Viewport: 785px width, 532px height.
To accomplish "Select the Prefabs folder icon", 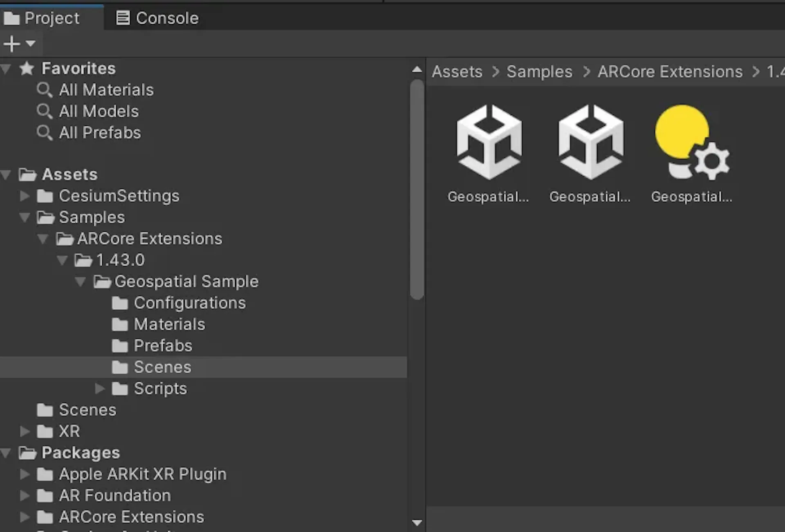I will pyautogui.click(x=120, y=346).
